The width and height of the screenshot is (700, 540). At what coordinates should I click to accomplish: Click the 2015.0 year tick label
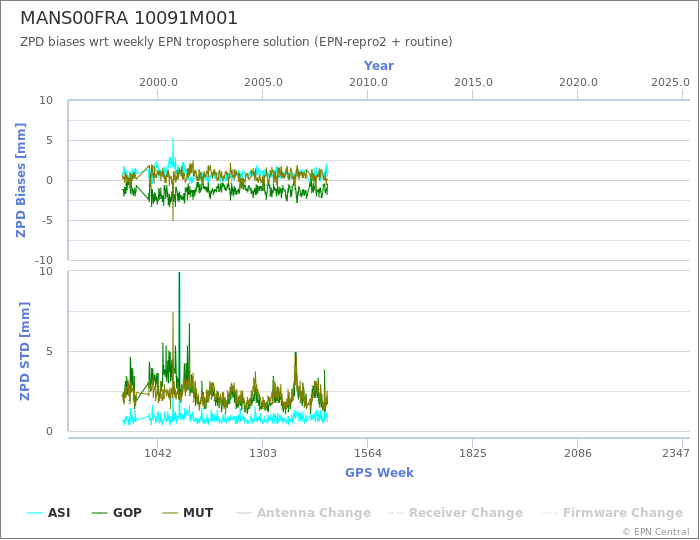click(473, 83)
